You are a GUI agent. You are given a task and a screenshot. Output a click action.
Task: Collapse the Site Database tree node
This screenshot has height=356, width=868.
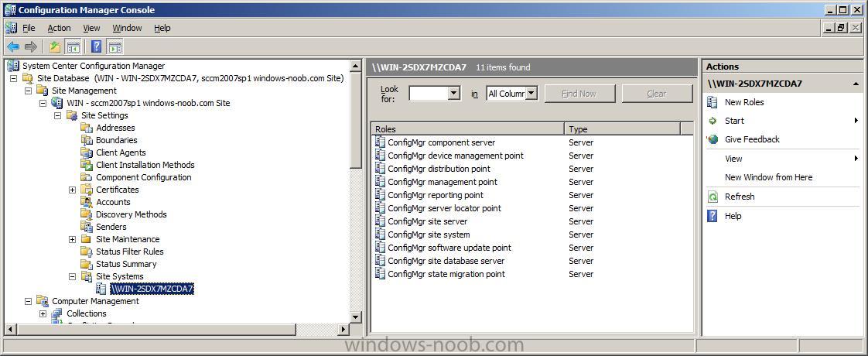[x=13, y=78]
